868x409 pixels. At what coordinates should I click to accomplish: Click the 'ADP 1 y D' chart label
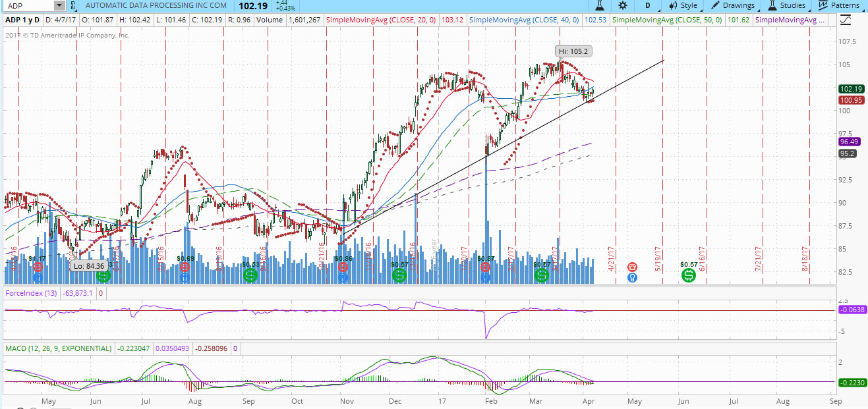[x=22, y=20]
